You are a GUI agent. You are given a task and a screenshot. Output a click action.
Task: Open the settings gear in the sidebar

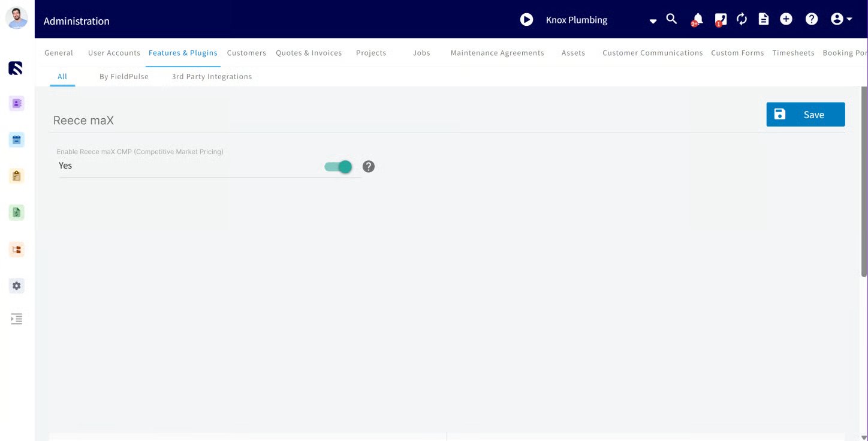point(17,286)
